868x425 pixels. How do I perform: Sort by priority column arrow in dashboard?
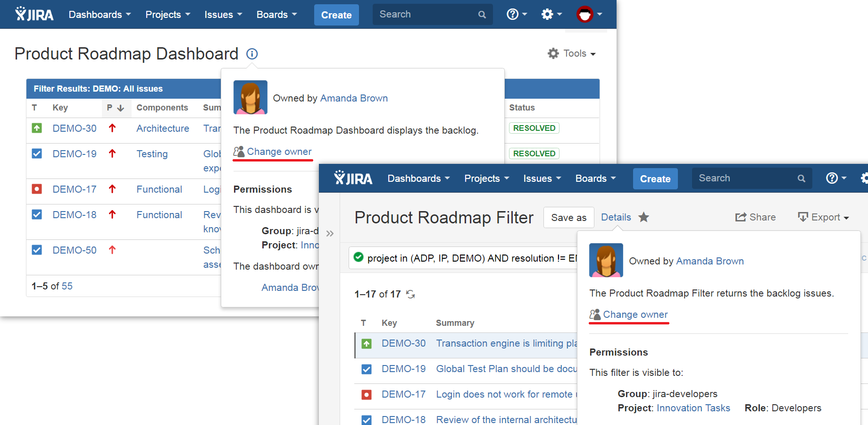(x=120, y=108)
